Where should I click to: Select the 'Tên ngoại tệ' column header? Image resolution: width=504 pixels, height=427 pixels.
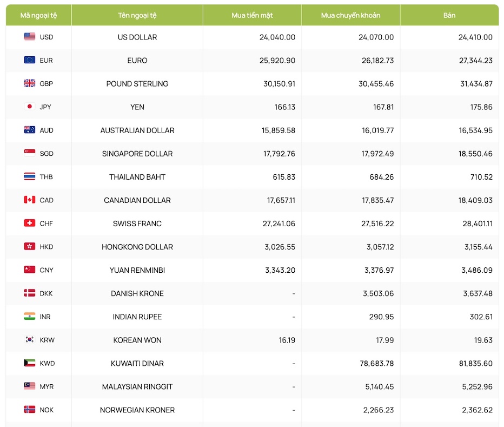pyautogui.click(x=137, y=15)
